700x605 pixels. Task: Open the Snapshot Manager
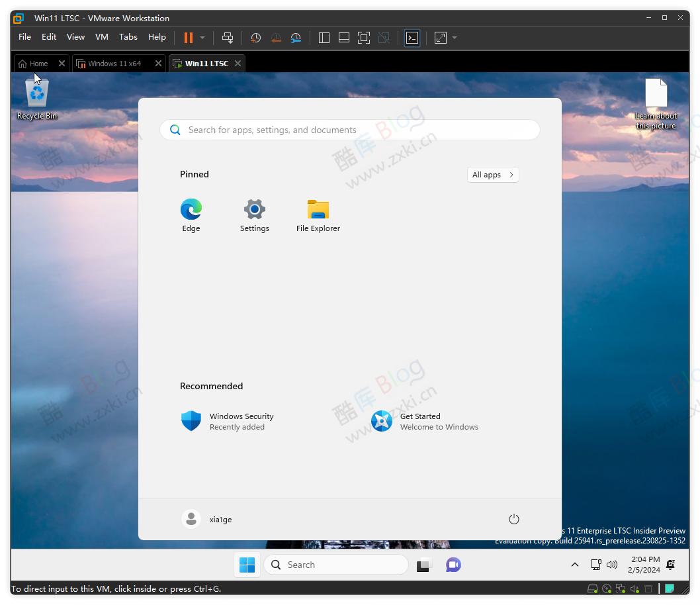[x=296, y=38]
